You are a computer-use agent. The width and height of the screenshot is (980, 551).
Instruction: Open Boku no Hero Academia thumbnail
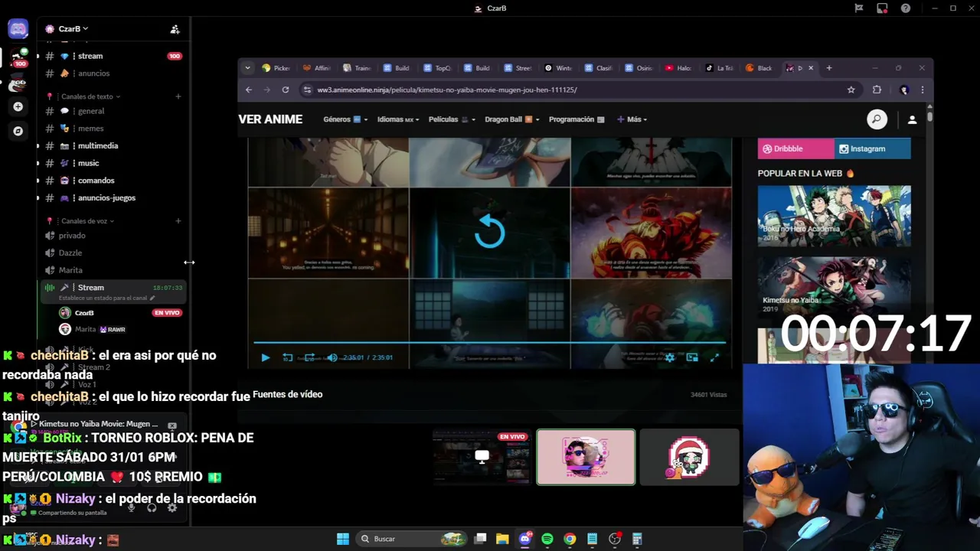click(x=835, y=216)
